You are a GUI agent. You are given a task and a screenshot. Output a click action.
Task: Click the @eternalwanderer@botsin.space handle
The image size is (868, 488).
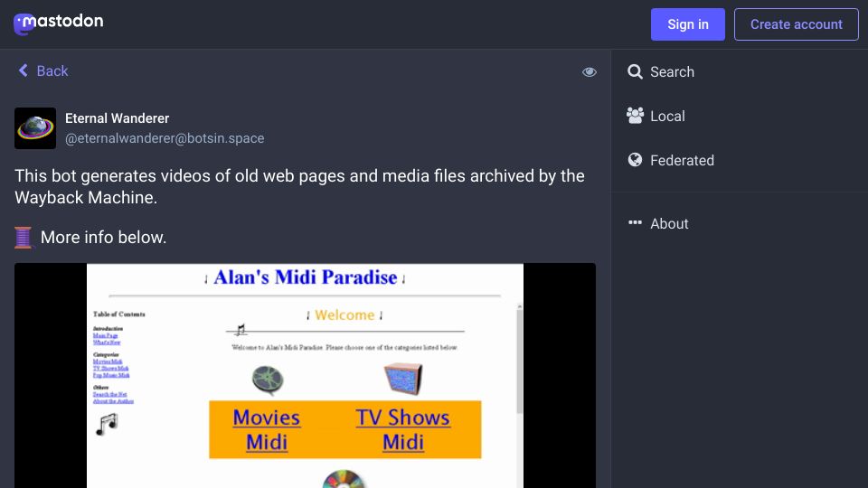(165, 138)
